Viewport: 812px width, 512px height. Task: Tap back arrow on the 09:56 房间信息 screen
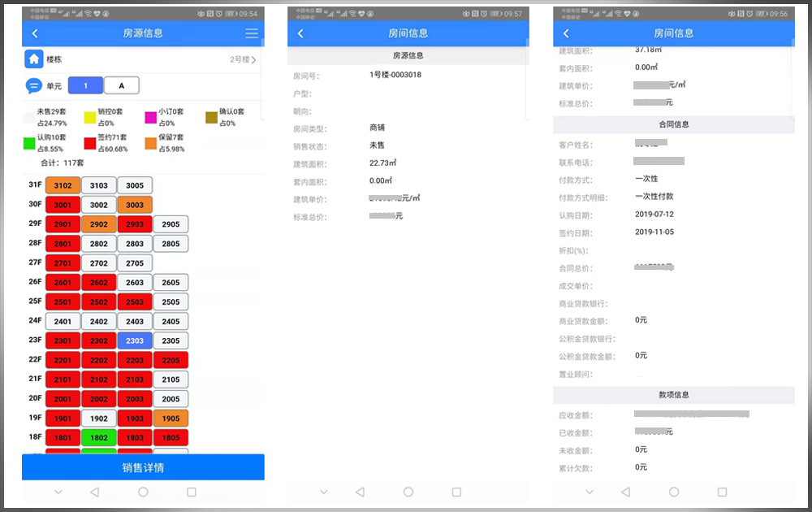[x=566, y=33]
